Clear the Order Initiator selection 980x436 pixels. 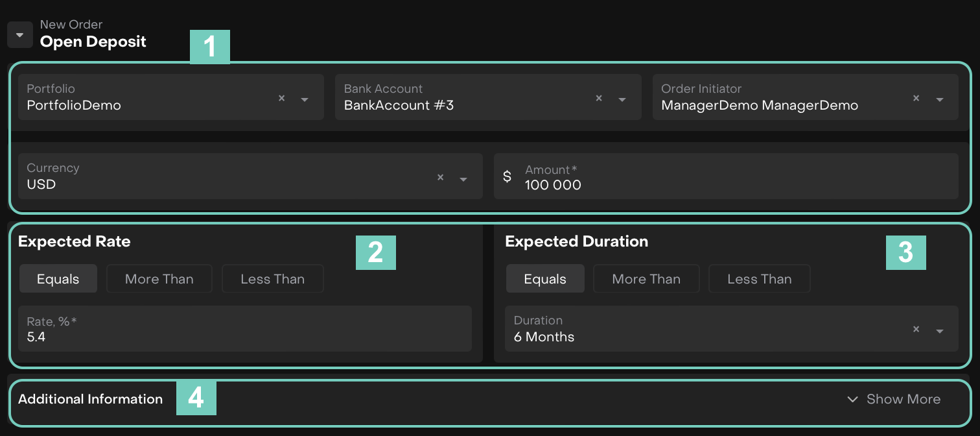(x=916, y=99)
